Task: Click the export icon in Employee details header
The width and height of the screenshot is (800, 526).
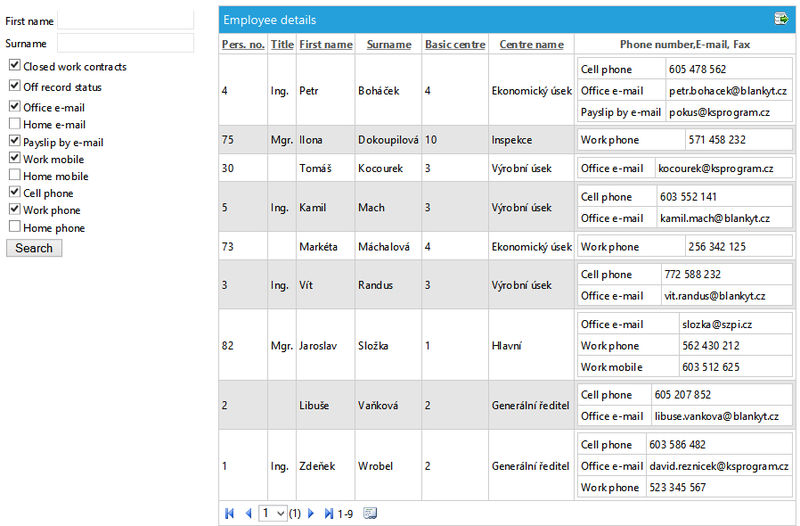Action: click(781, 19)
